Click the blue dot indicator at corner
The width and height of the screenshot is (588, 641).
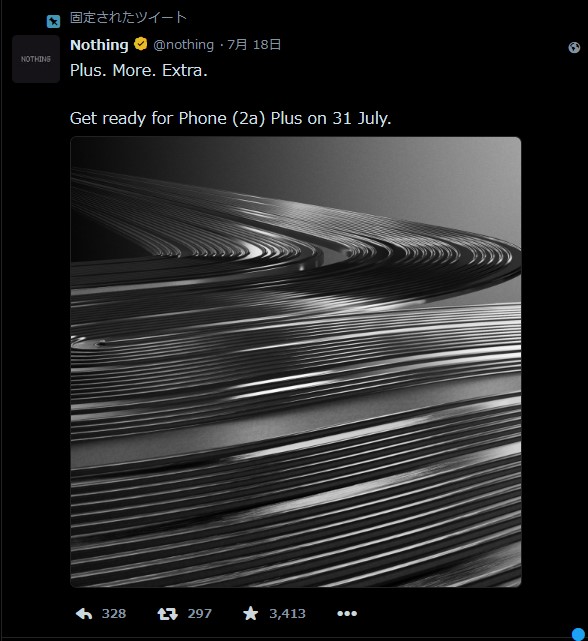(579, 634)
